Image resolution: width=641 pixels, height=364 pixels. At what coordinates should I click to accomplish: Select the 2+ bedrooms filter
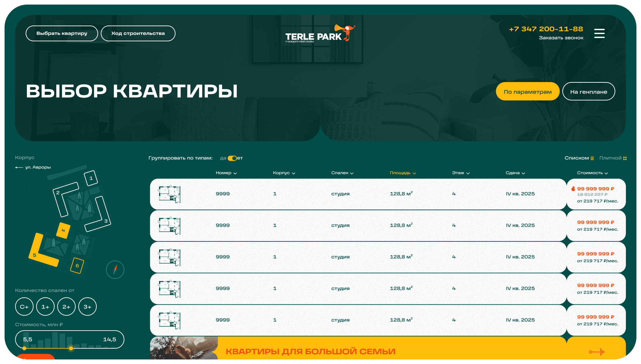[66, 307]
